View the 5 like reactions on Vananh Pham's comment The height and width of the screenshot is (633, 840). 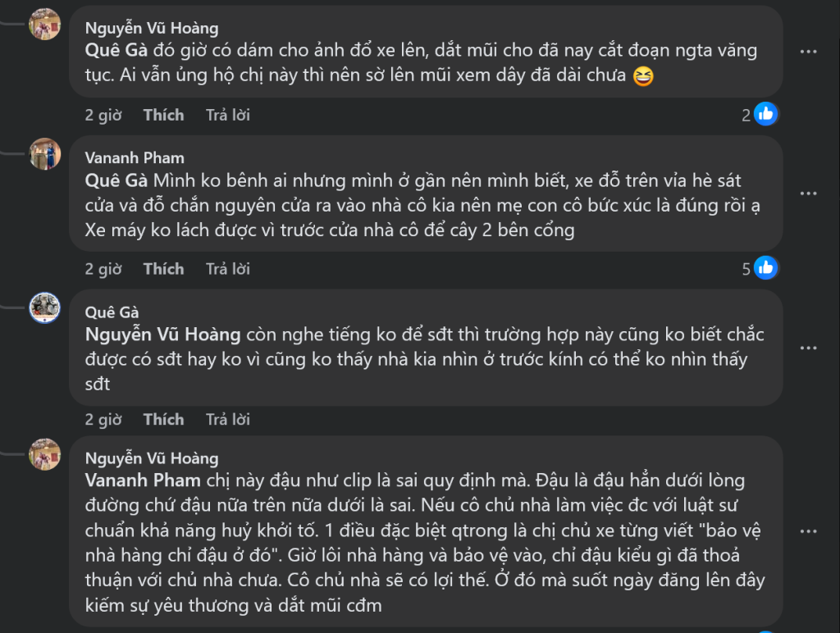click(760, 268)
